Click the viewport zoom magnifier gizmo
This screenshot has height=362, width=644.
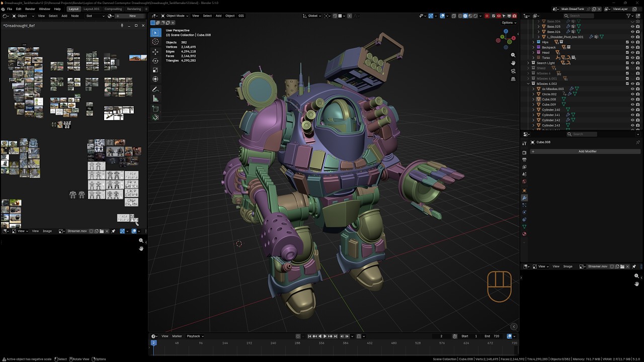coord(513,55)
